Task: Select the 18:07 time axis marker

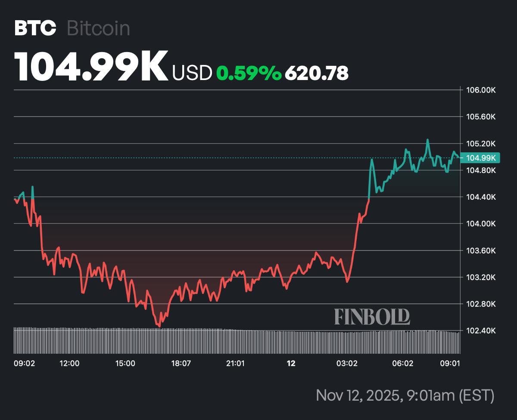Action: (x=181, y=363)
